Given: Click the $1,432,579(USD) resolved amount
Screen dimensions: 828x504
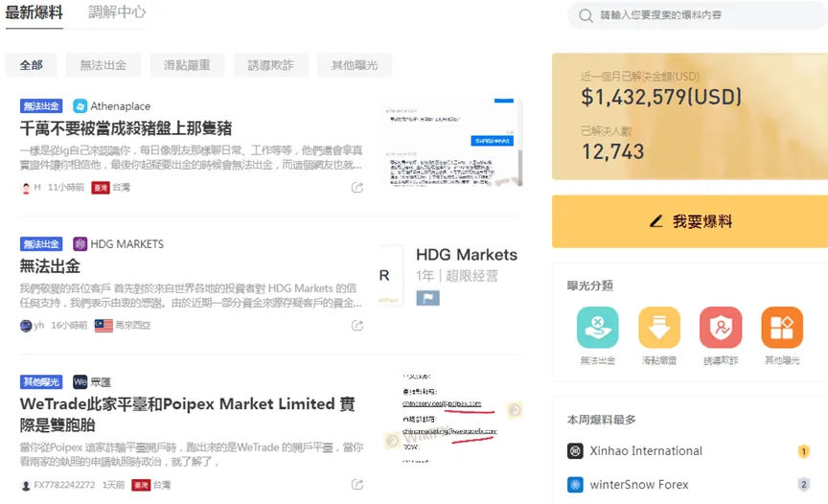Looking at the screenshot, I should pos(661,97).
